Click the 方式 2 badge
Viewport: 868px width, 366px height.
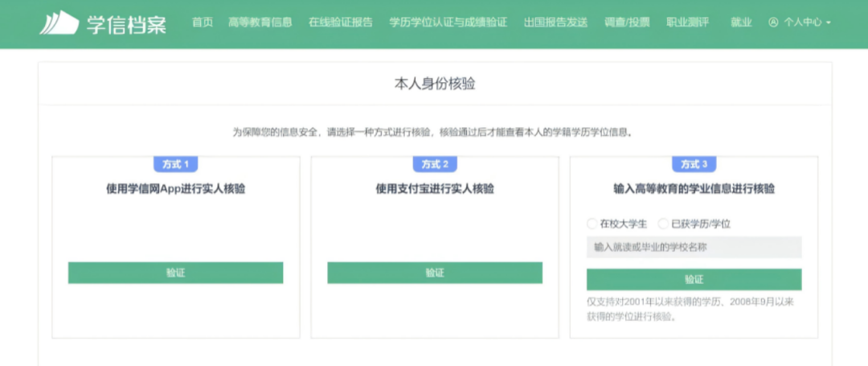pyautogui.click(x=435, y=164)
